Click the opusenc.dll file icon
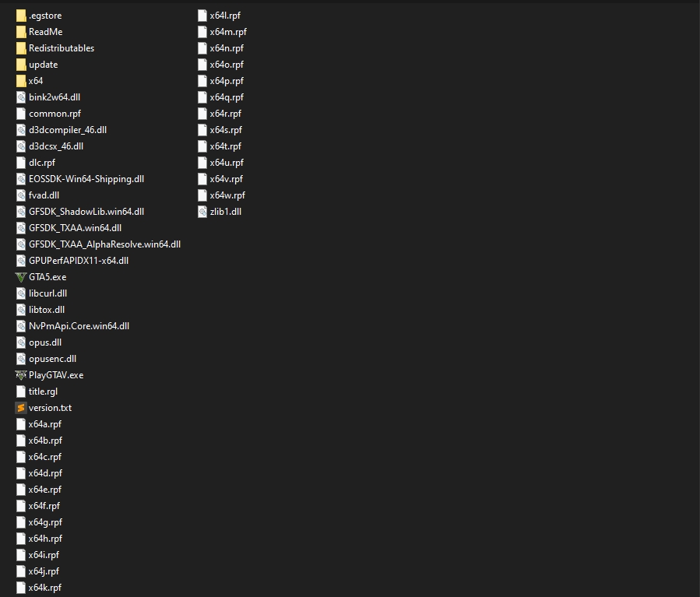This screenshot has height=597, width=700. coord(21,359)
